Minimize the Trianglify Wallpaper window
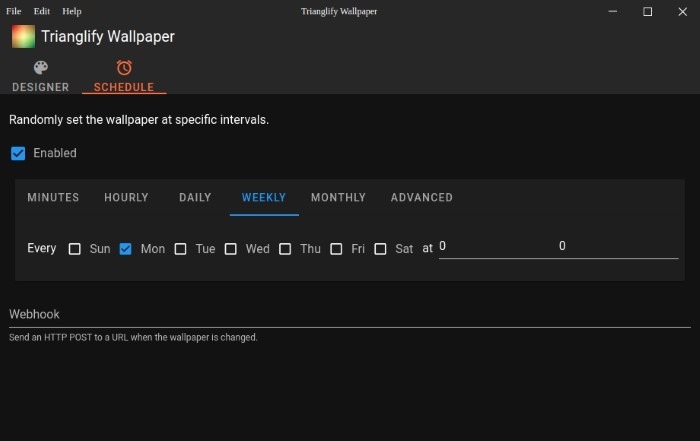700x441 pixels. point(612,11)
